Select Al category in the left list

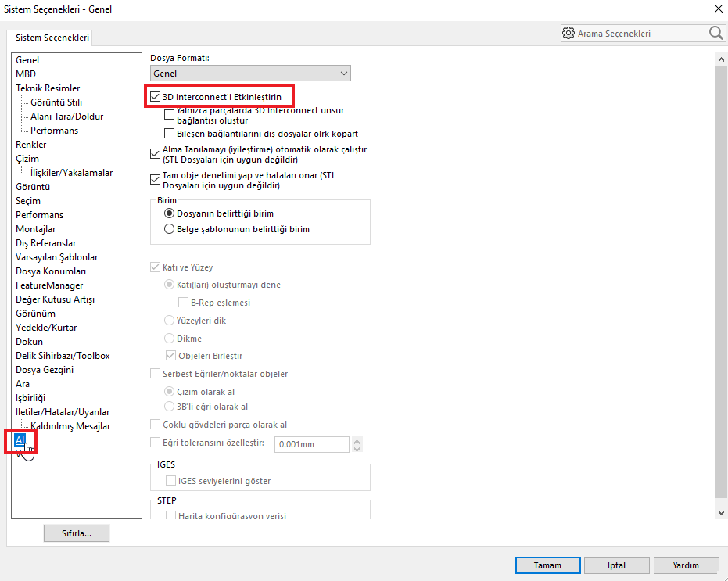21,440
